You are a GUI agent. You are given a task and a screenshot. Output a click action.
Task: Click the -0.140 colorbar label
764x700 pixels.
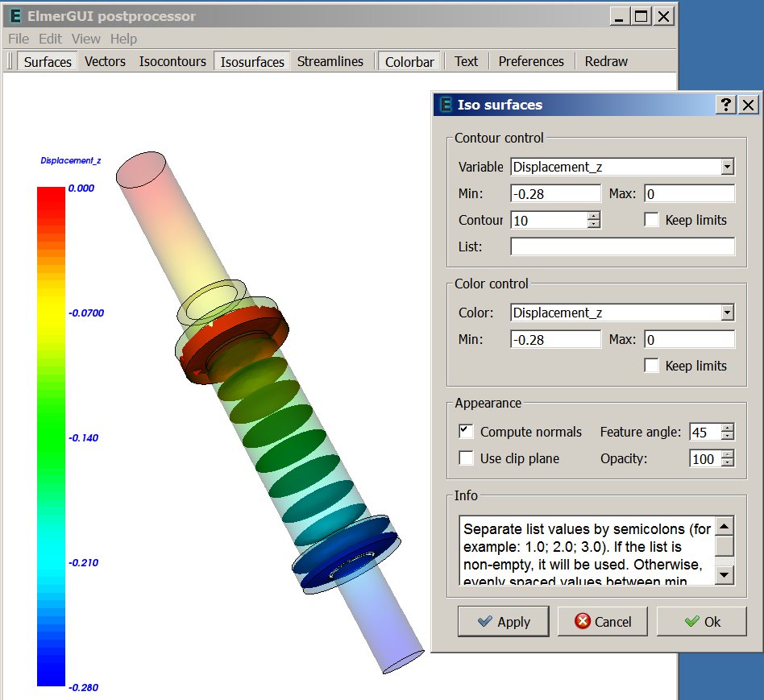tap(83, 438)
